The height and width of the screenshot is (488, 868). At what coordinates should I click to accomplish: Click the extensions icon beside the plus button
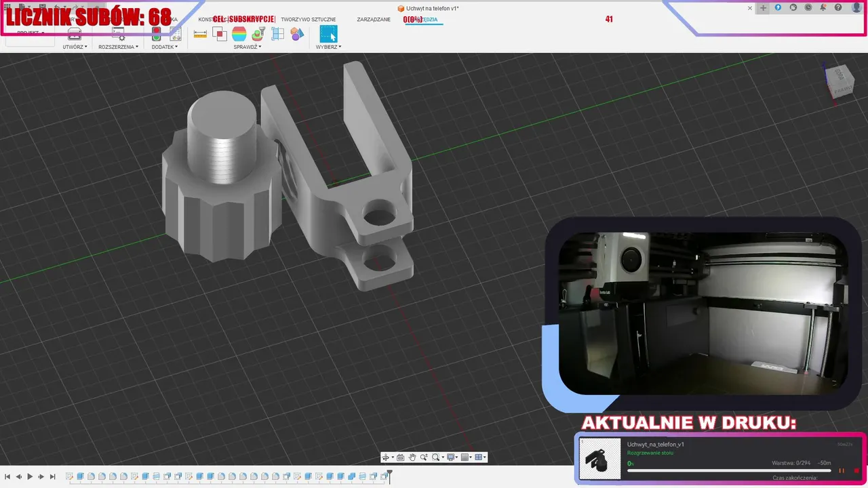[778, 7]
